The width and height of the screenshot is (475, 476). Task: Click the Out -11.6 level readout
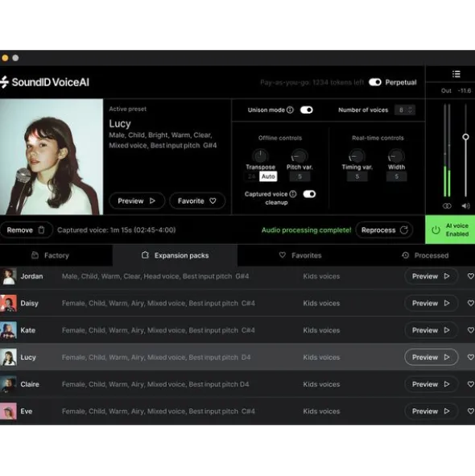(x=456, y=91)
